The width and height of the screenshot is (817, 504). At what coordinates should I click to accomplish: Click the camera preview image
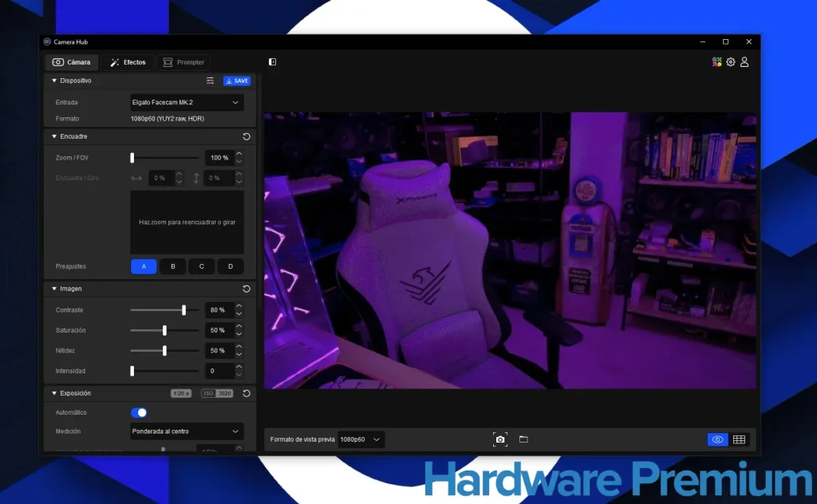[510, 250]
